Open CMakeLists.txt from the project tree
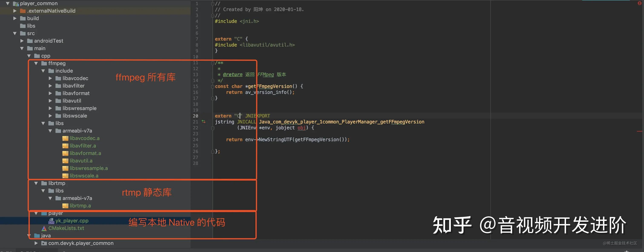Screen dimensions: 644x252 (66, 229)
